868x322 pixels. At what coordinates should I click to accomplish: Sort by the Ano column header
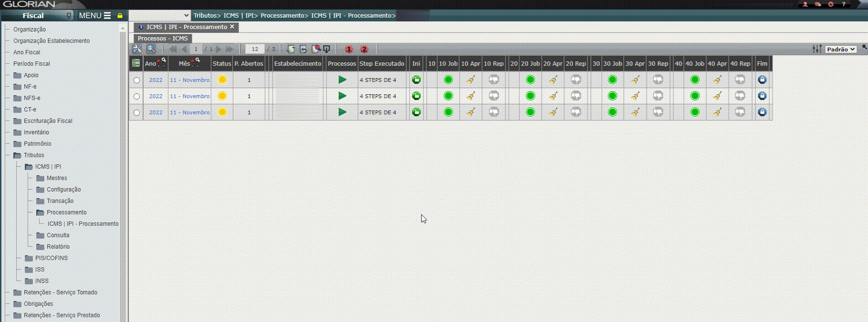coord(151,63)
